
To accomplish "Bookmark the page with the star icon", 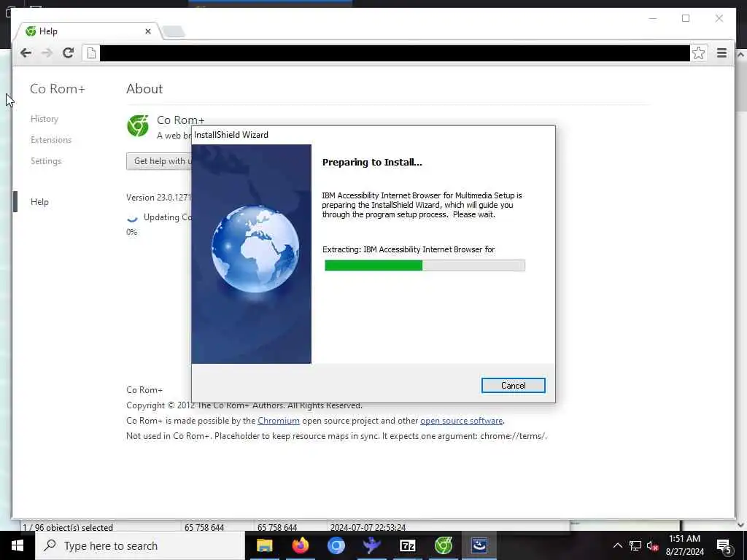I will (x=698, y=52).
